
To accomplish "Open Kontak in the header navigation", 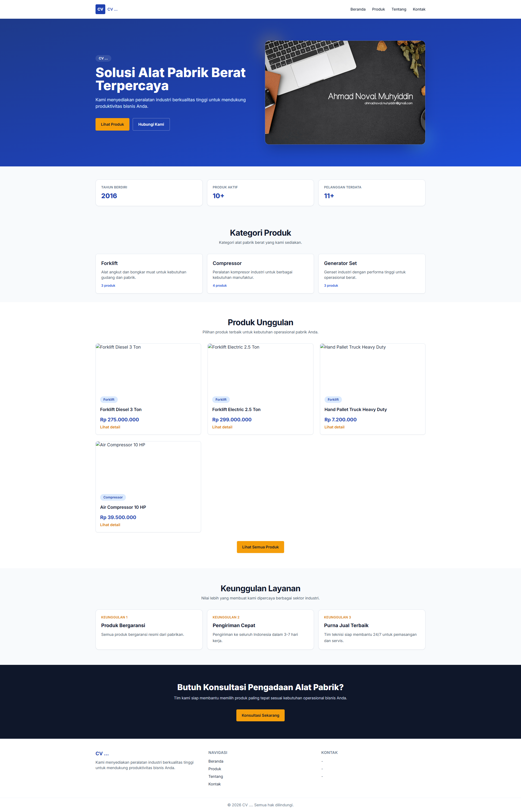I will pyautogui.click(x=419, y=9).
